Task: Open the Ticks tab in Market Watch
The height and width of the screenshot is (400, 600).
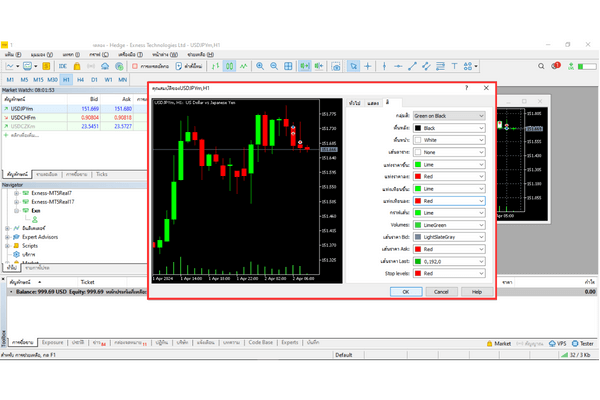Action: 101,173
